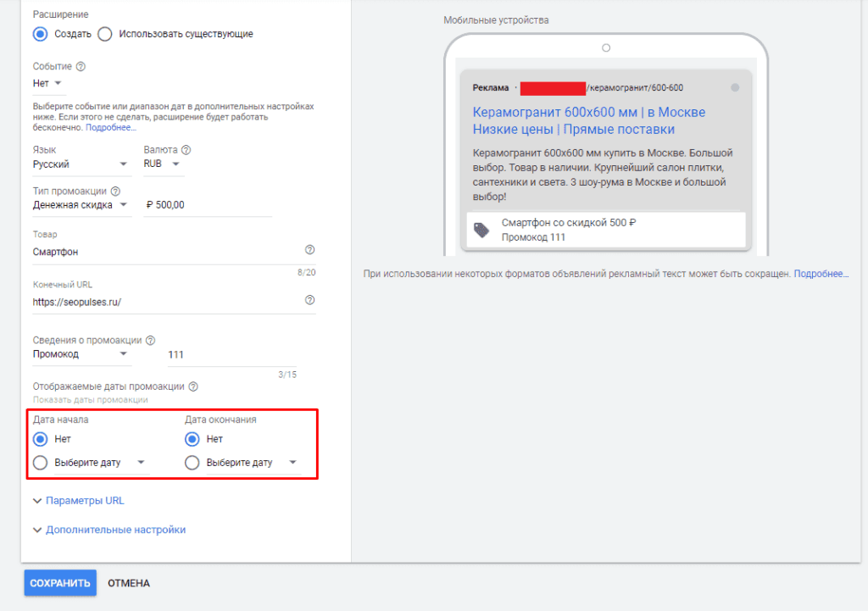The image size is (868, 611).
Task: Open help icon in the 'Товар' field
Action: 310,250
